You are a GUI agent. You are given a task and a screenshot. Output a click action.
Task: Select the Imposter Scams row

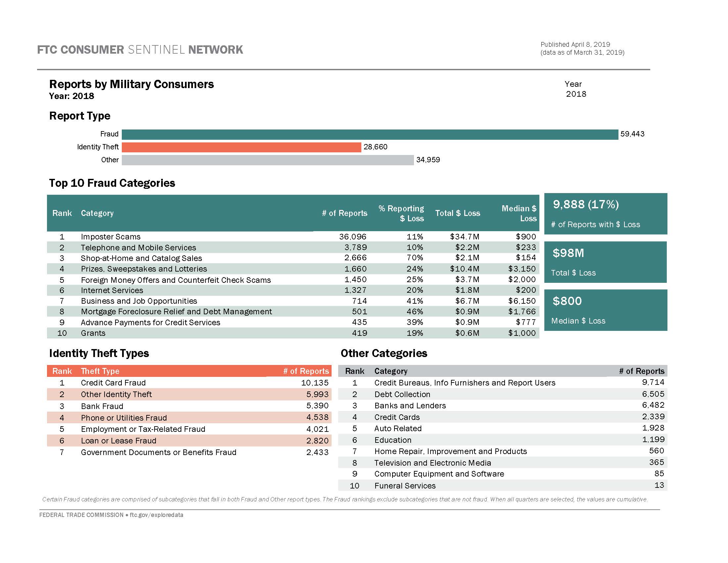233,237
